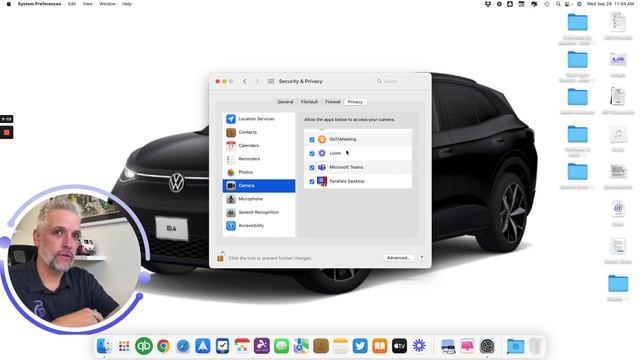This screenshot has width=640, height=360.
Task: Click the Loom recording timer
Action: coord(7,119)
